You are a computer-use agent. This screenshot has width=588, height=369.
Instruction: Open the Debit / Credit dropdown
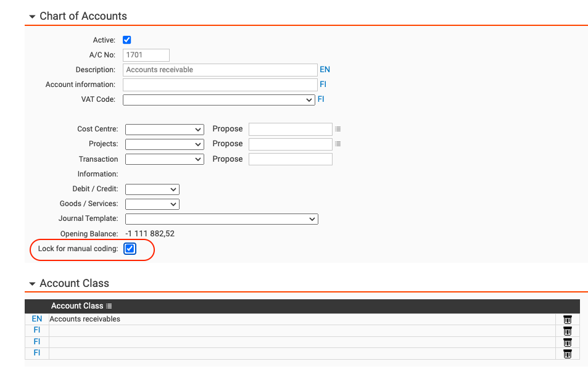click(152, 189)
